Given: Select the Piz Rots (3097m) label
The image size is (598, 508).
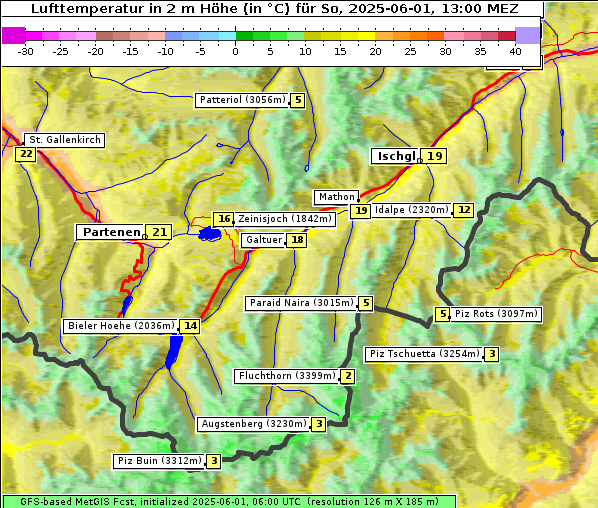Looking at the screenshot, I should coord(496,314).
